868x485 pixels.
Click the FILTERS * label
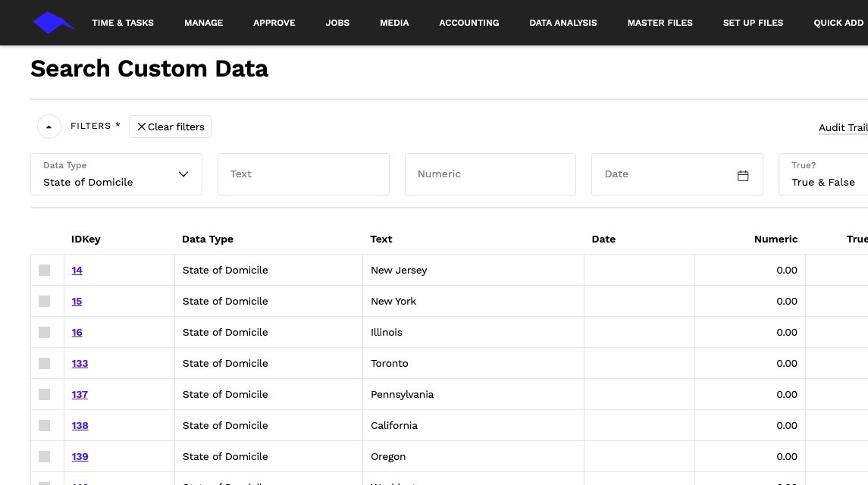(x=96, y=126)
